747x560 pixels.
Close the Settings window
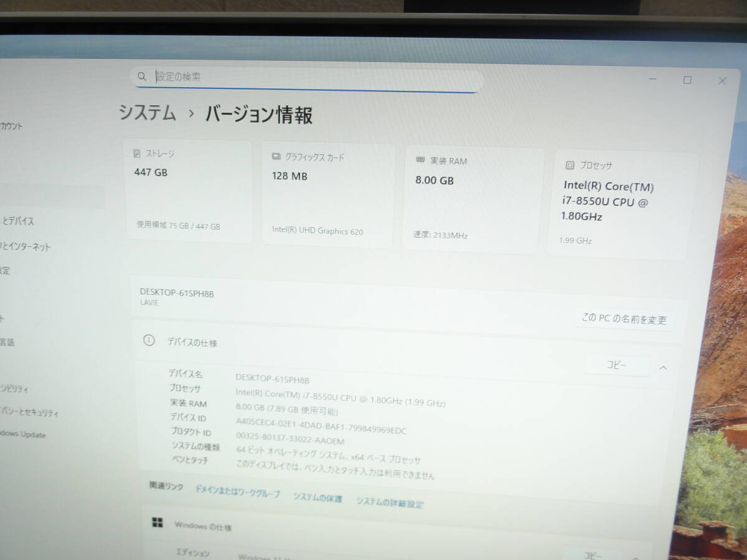[x=722, y=81]
